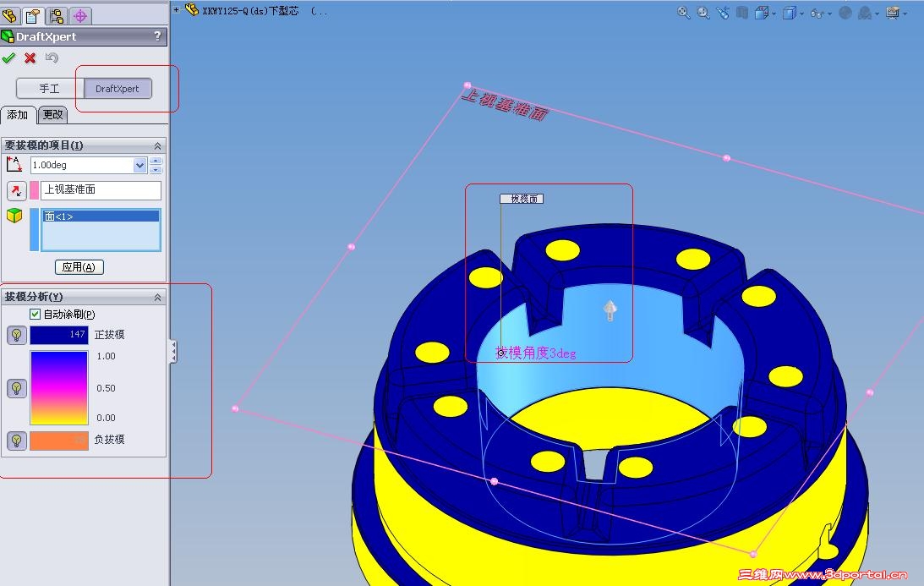This screenshot has height=586, width=924.
Task: Click the View Settings monitor icon
Action: pos(893,13)
